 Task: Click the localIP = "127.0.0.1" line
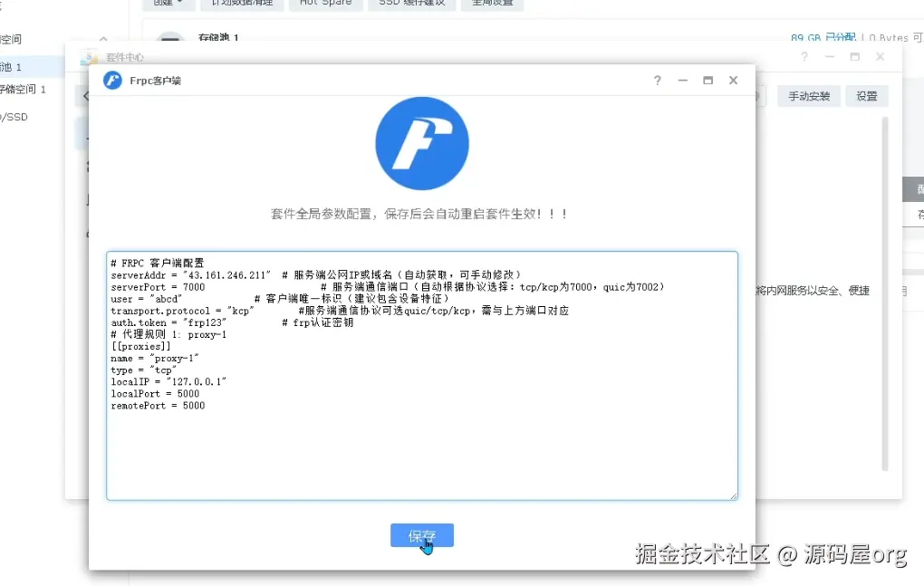[168, 381]
